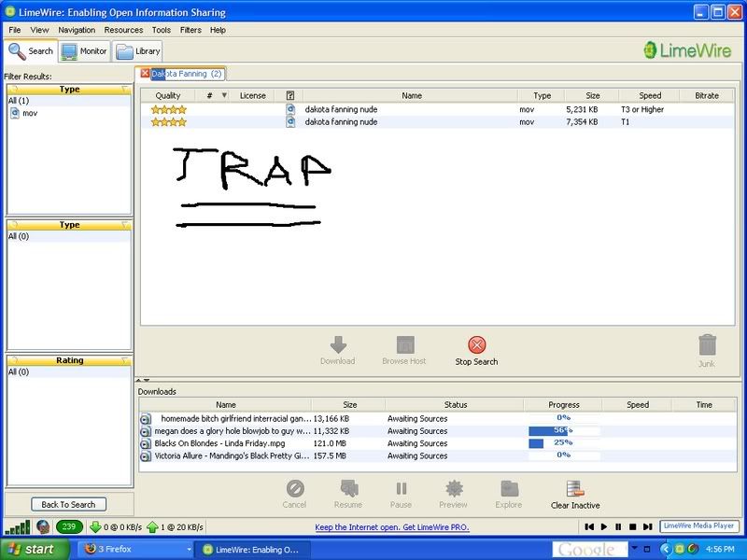Click the Resume download icon
Image resolution: width=747 pixels, height=560 pixels.
[x=349, y=488]
